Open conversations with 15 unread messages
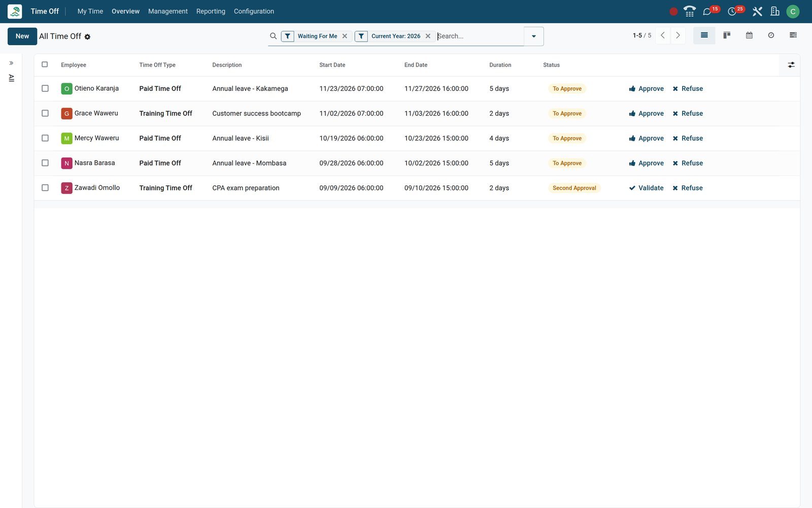 point(707,12)
